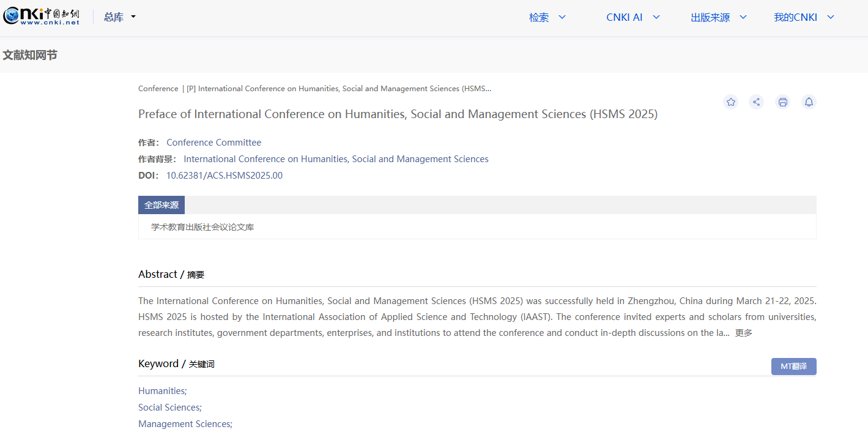Click the CNKI logo

42,17
